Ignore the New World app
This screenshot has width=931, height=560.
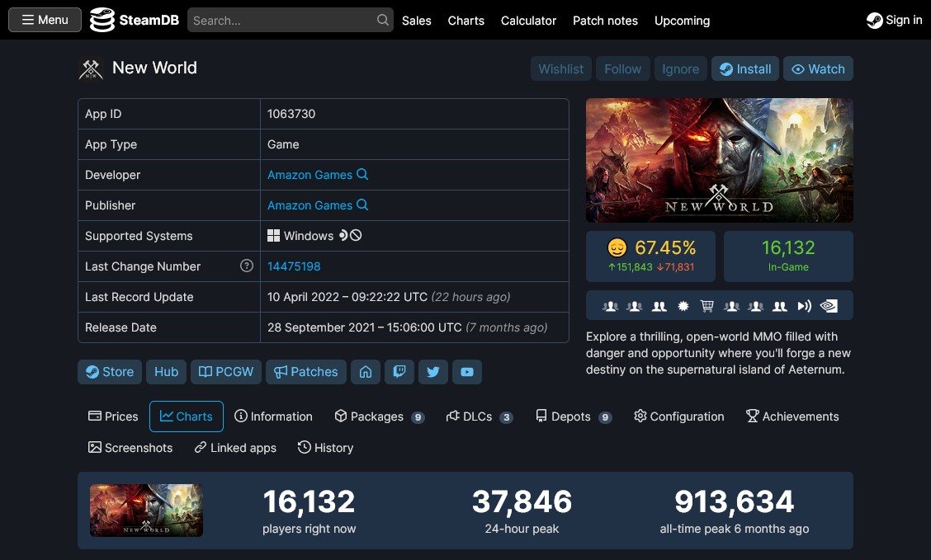click(x=680, y=68)
